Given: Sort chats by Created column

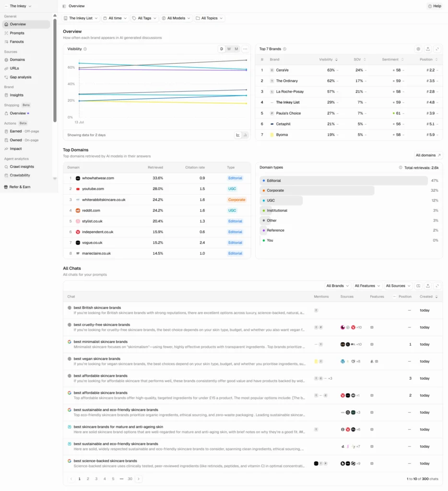Looking at the screenshot, I should (429, 296).
